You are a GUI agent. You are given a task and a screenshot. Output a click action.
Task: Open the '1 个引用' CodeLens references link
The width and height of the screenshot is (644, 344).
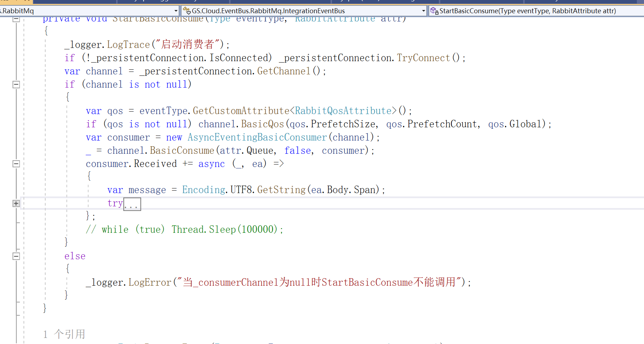64,334
